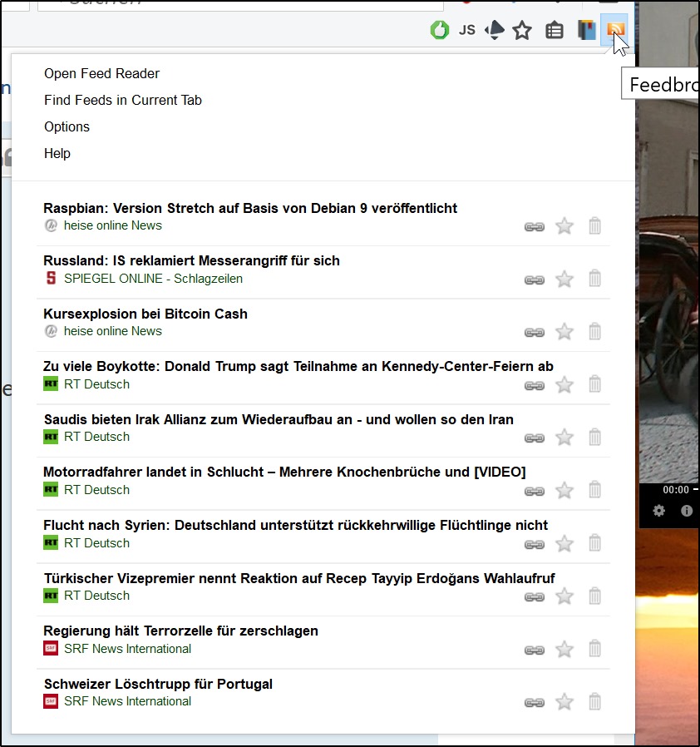The width and height of the screenshot is (700, 747).
Task: Click SRF News International under Terrorzelle headline
Action: tap(128, 649)
